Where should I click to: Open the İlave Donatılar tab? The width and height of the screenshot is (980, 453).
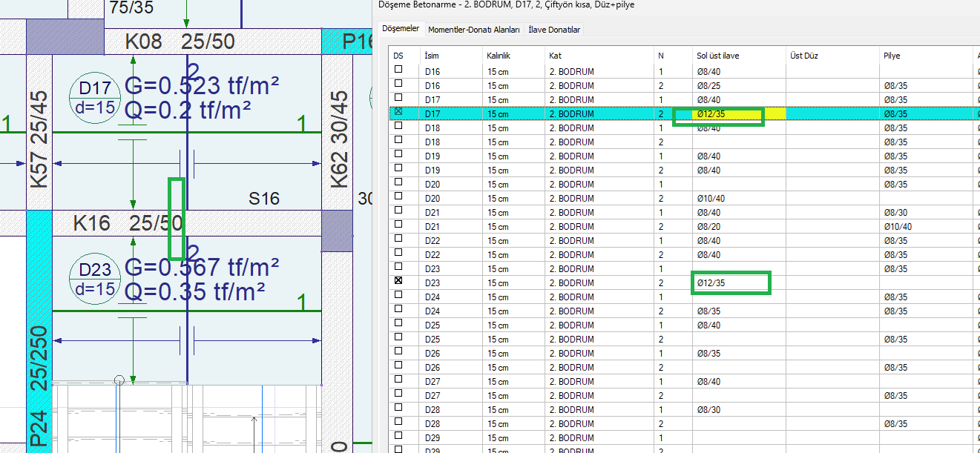[x=554, y=30]
